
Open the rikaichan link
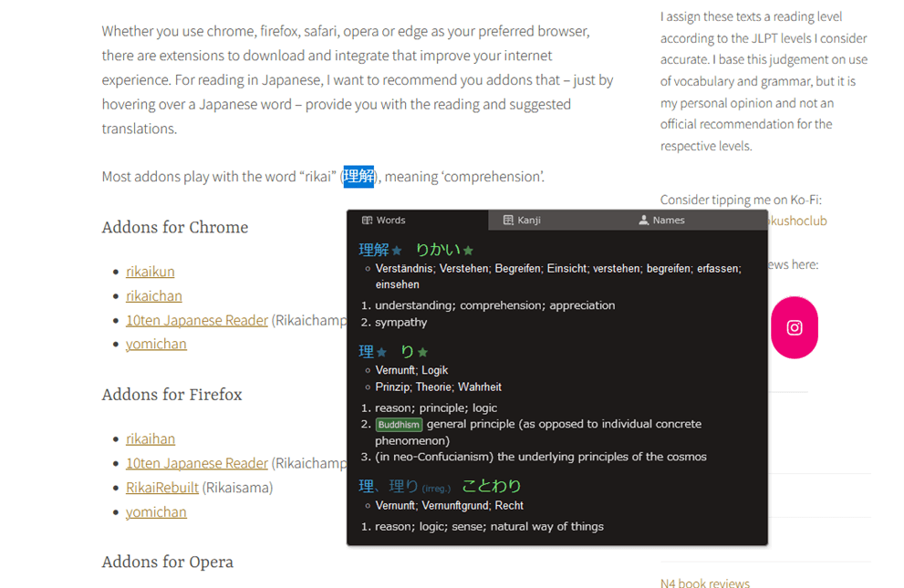(153, 295)
